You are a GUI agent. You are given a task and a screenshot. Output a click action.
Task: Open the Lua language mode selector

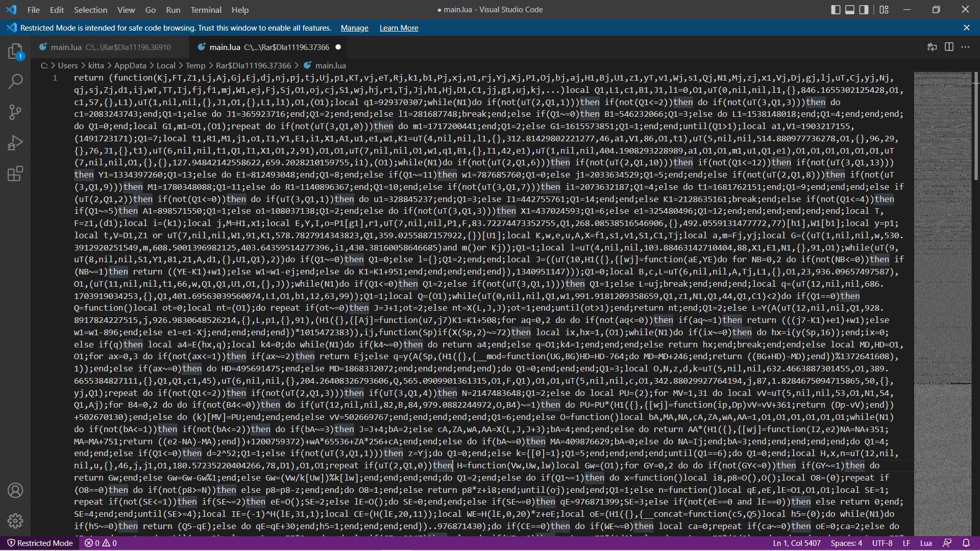(926, 543)
